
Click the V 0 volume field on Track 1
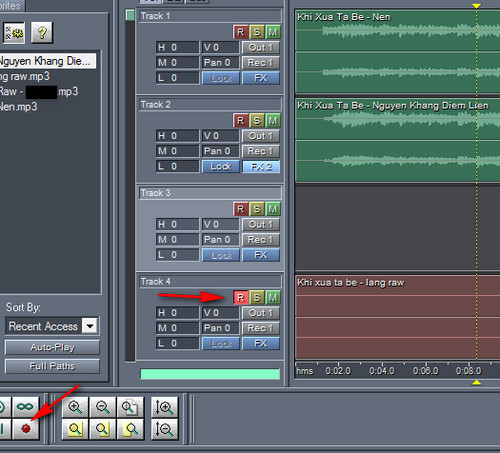tap(221, 47)
